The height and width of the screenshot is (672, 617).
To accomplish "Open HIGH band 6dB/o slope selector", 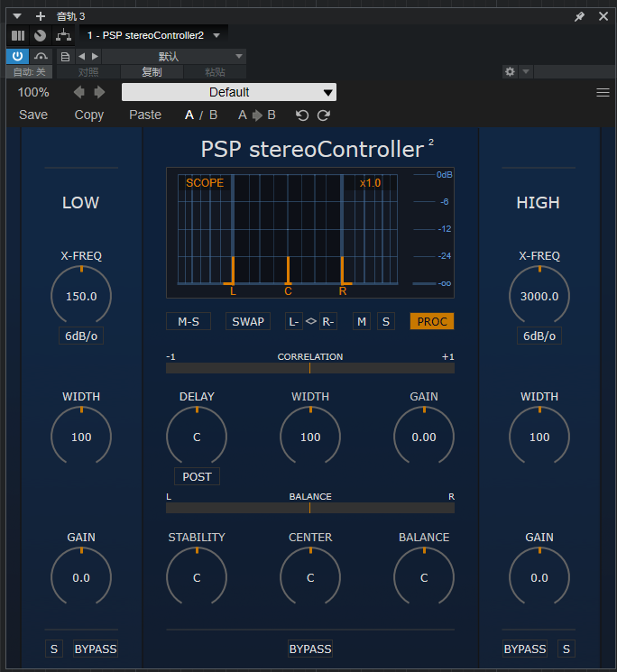I will tap(539, 336).
